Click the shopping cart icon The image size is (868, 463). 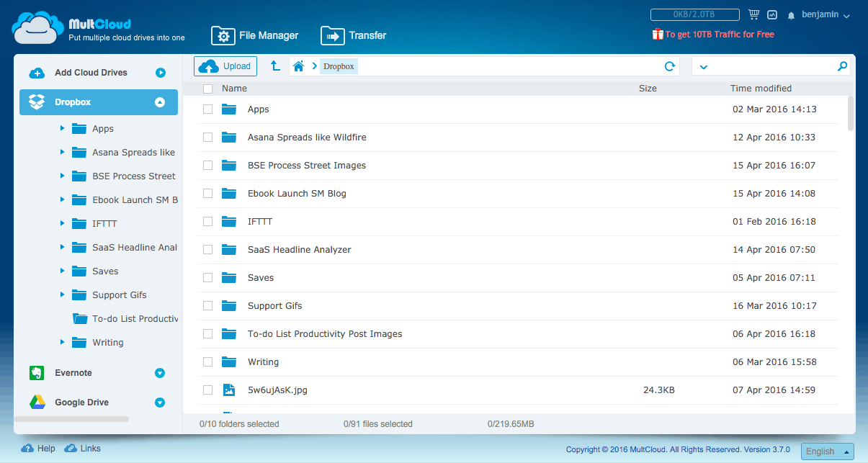click(754, 14)
